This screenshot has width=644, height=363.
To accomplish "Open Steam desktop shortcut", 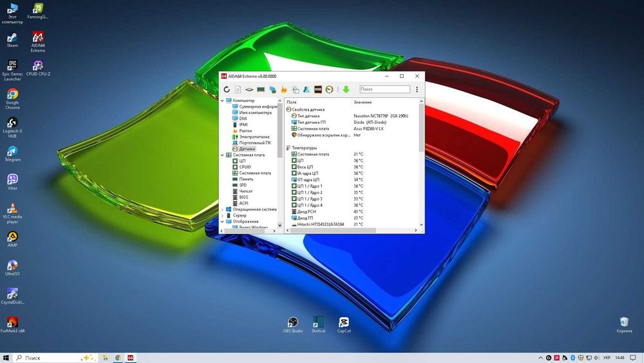I will (x=12, y=40).
